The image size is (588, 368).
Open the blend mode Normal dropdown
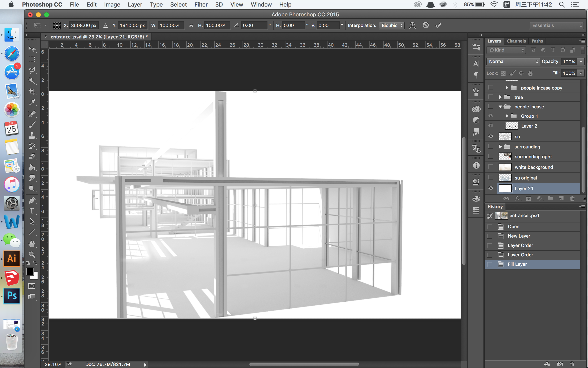513,62
